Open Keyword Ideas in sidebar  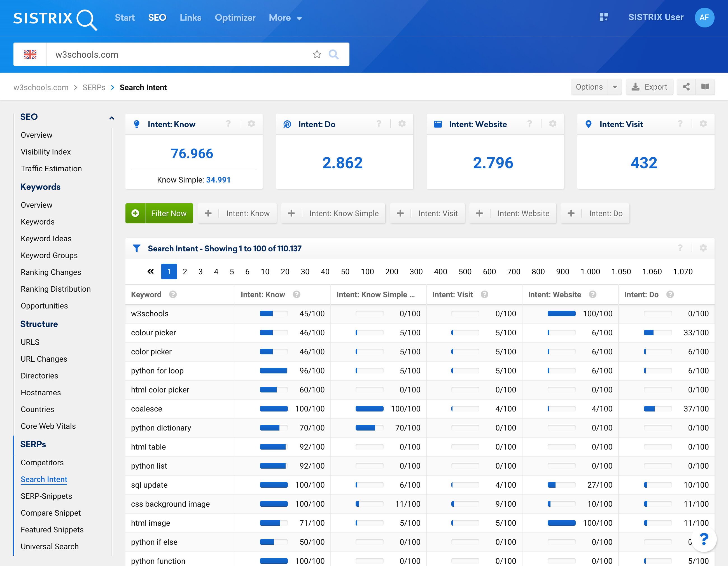coord(46,239)
